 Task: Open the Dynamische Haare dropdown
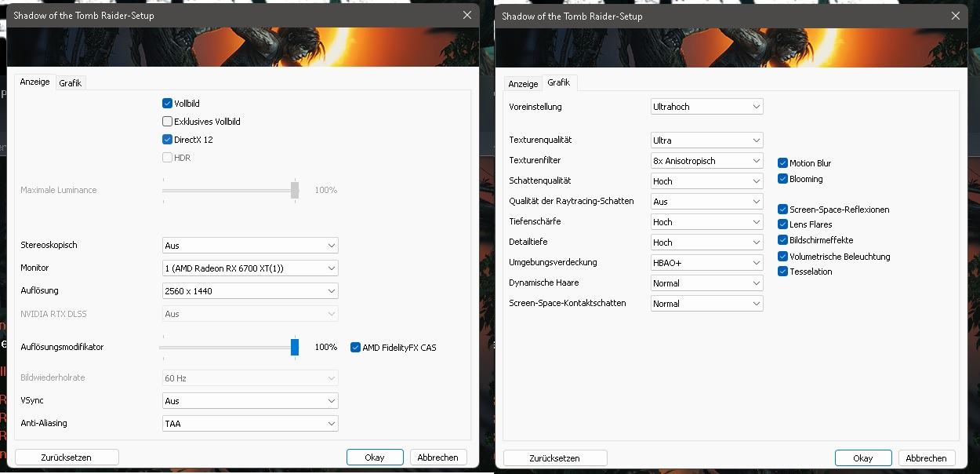[x=707, y=283]
